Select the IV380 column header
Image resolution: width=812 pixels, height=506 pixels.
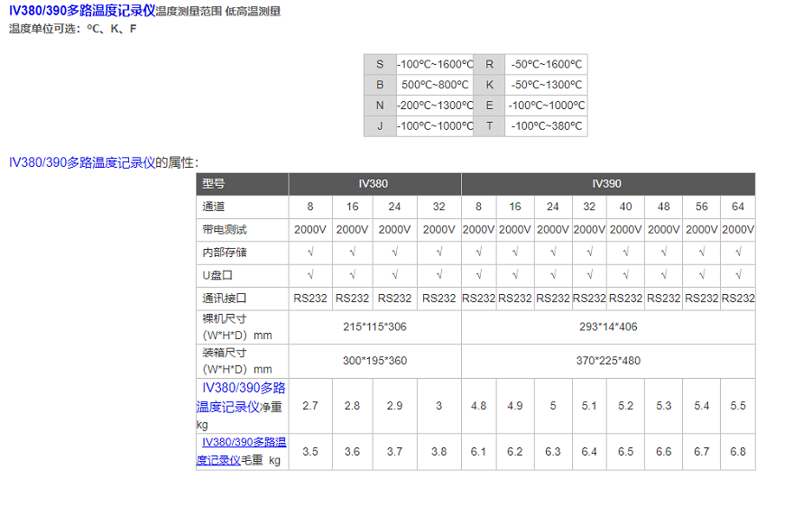pyautogui.click(x=374, y=183)
